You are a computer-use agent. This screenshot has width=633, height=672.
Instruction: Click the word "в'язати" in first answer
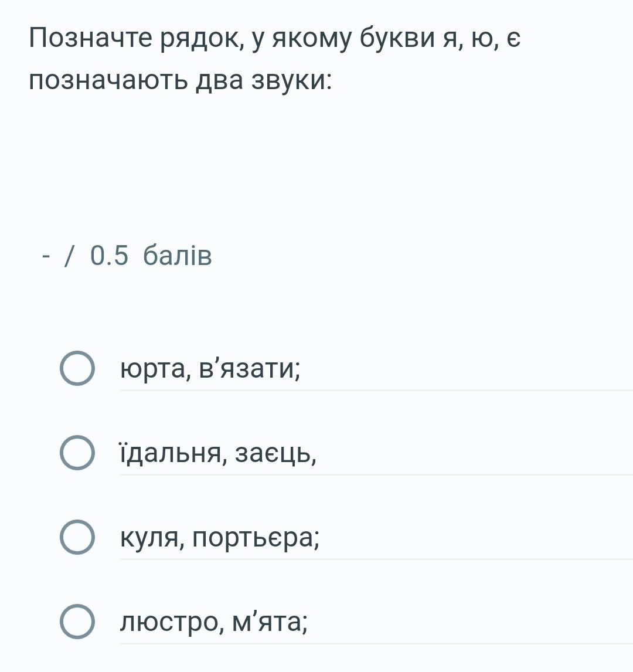click(249, 369)
